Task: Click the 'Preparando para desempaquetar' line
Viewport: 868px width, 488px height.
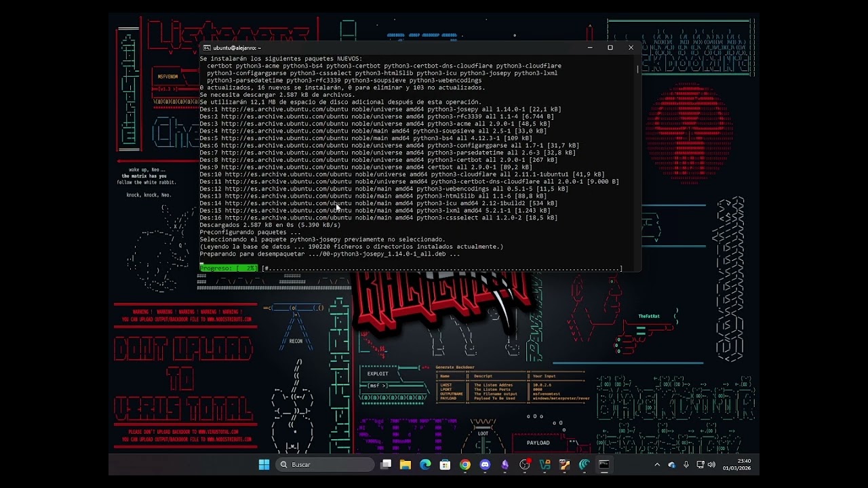Action: pyautogui.click(x=330, y=253)
